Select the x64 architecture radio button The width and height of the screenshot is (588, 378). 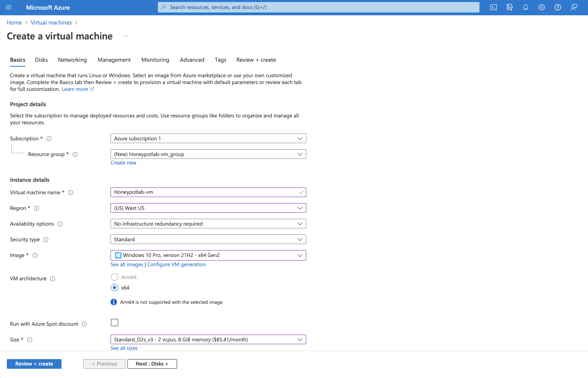(115, 288)
